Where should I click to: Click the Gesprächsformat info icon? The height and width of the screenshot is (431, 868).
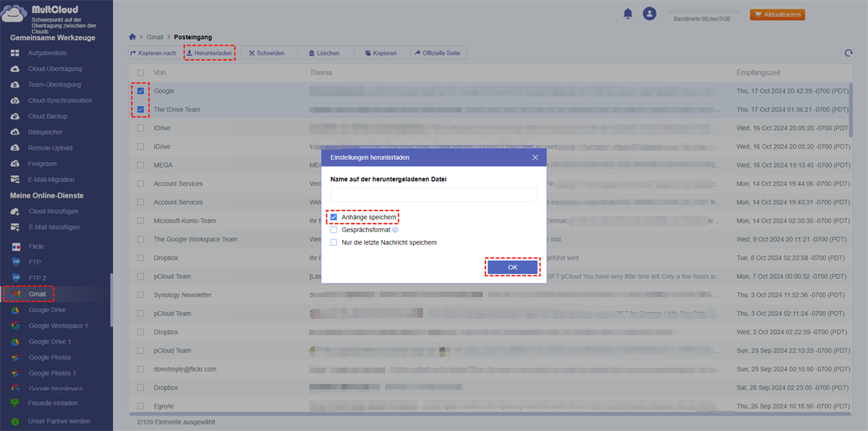click(x=395, y=230)
